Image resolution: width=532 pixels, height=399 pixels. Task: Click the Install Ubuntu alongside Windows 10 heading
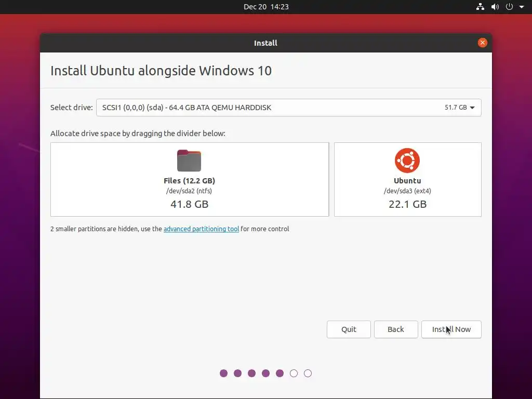[x=161, y=71]
